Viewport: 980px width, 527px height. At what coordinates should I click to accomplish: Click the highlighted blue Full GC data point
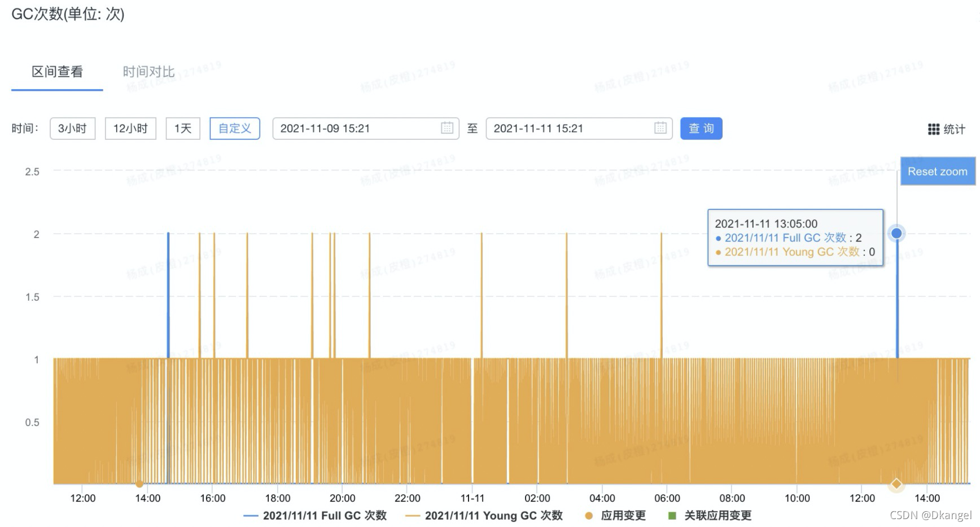[896, 233]
